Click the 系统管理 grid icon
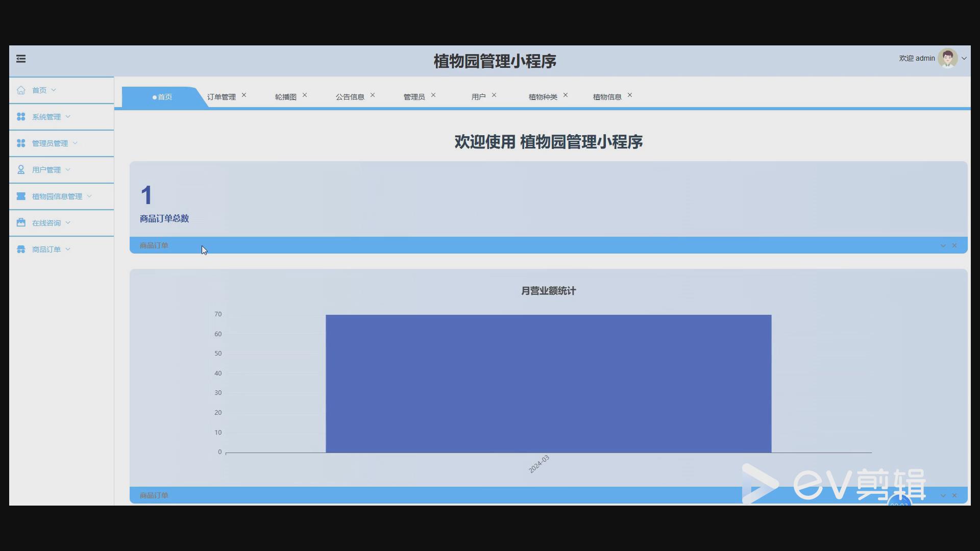 (x=21, y=117)
